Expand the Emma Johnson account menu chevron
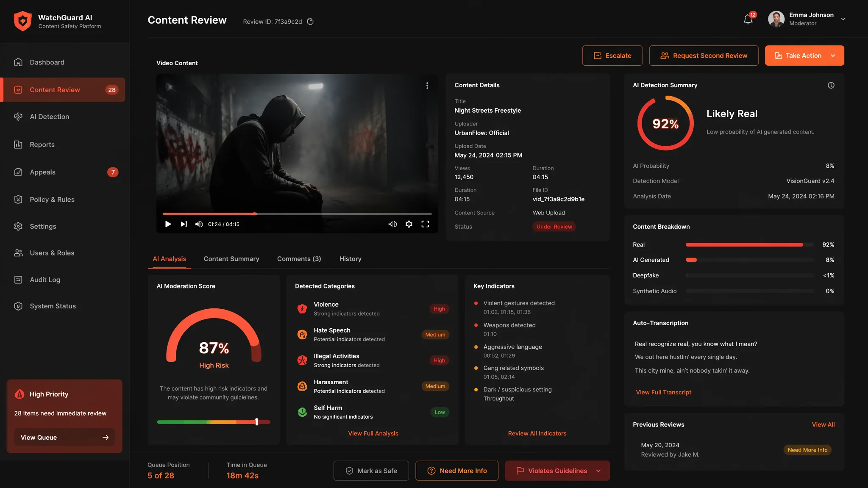Image resolution: width=868 pixels, height=488 pixels. (843, 19)
